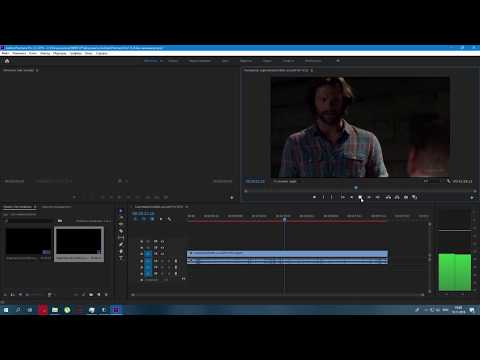Add marker from timeline header
480x360 pixels.
pyautogui.click(x=161, y=219)
